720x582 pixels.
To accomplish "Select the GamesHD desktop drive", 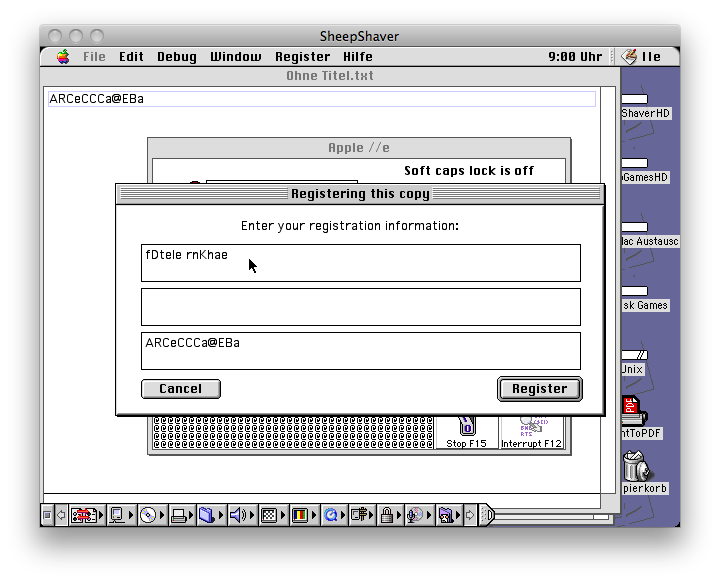I will pyautogui.click(x=644, y=171).
